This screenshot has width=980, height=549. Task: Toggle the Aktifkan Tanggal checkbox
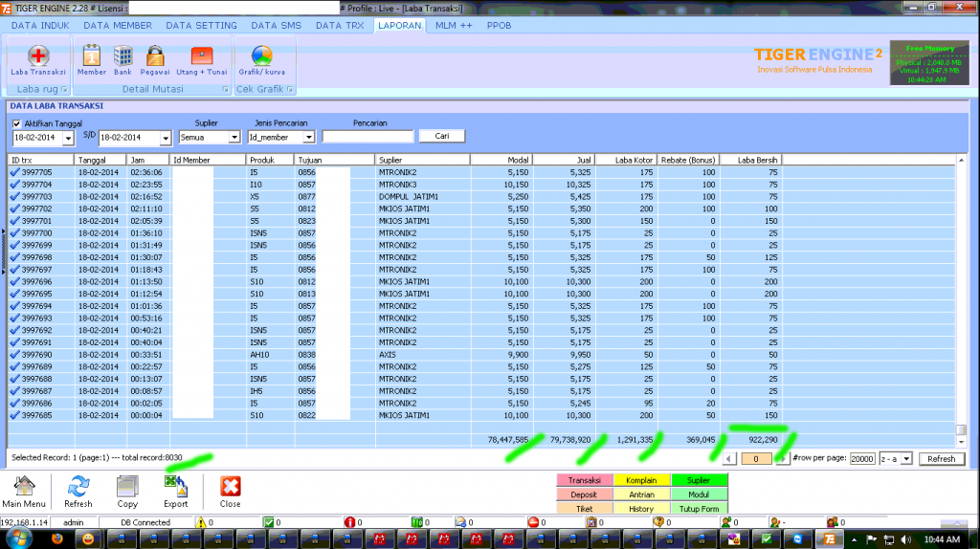[x=16, y=123]
